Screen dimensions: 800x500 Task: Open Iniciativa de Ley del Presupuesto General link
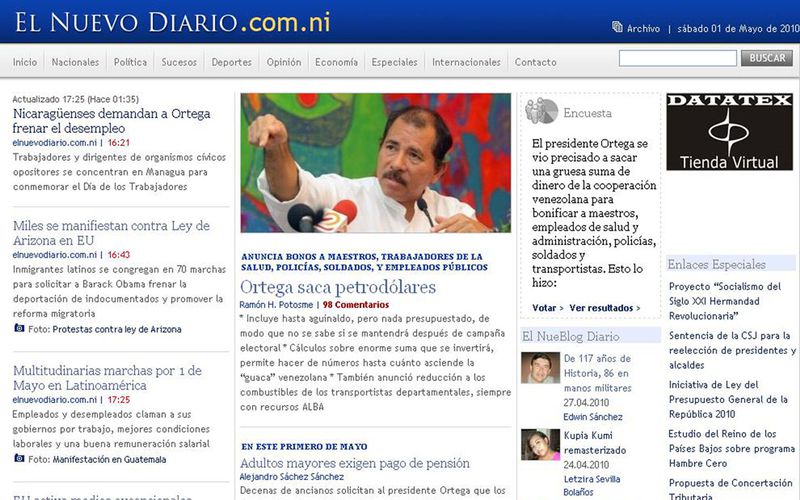[x=728, y=399]
